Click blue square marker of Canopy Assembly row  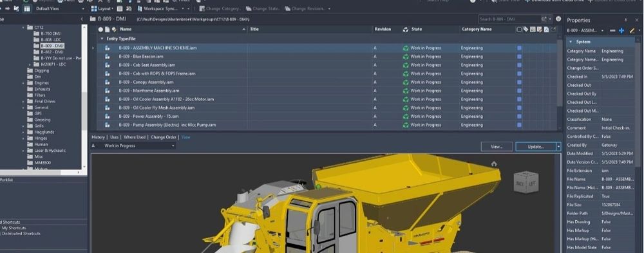(519, 82)
